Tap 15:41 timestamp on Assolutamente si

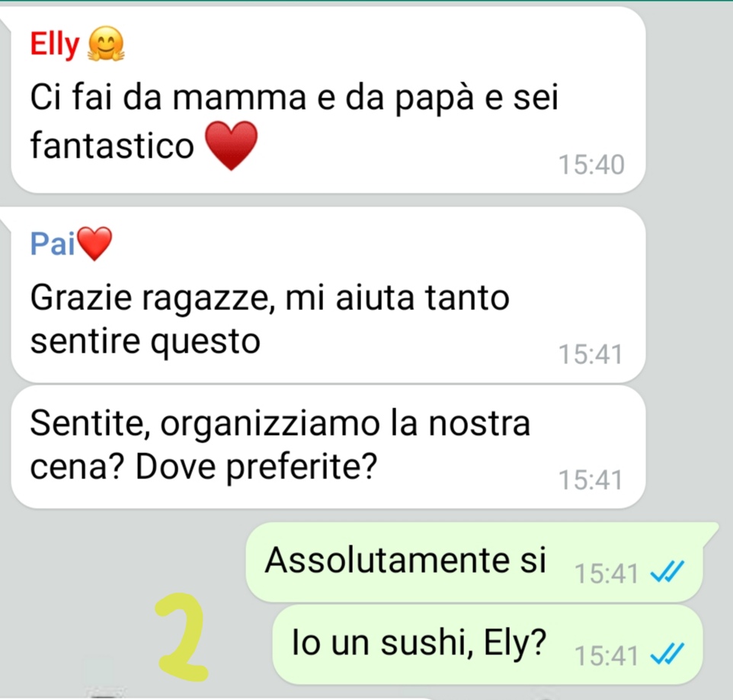point(606,574)
